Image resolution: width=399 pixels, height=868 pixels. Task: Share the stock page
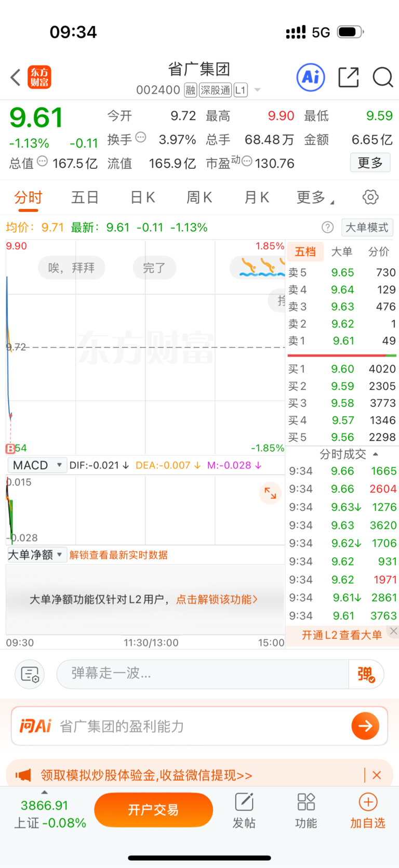click(349, 77)
